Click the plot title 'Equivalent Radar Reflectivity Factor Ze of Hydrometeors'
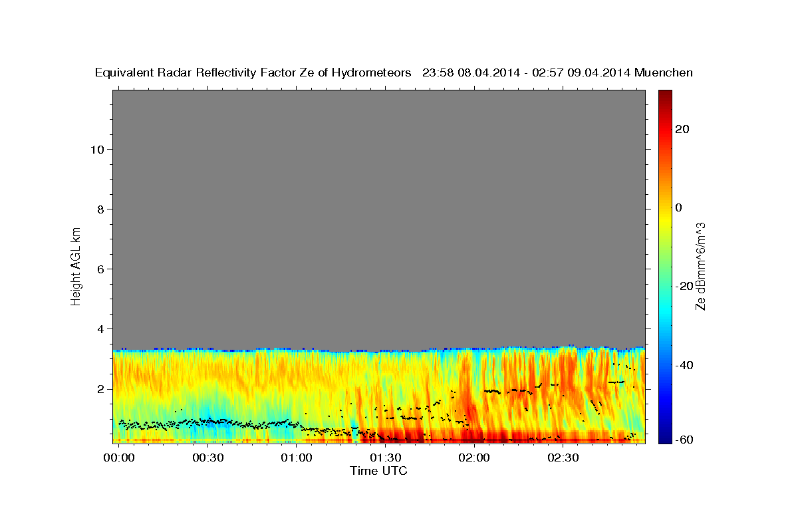This screenshot has width=798, height=532. 253,73
